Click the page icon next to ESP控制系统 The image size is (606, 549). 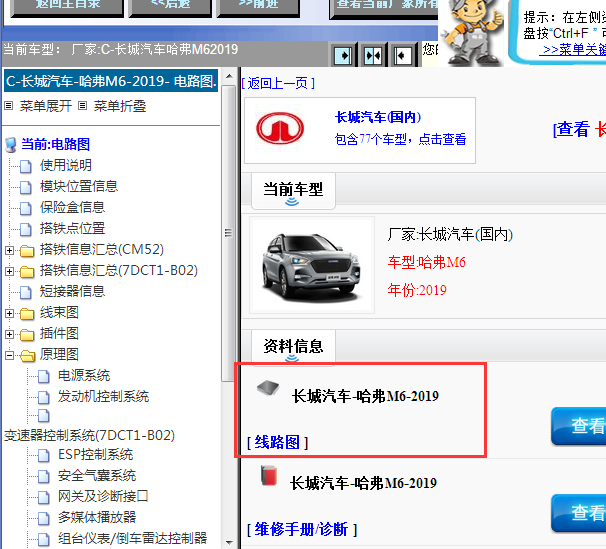[44, 456]
